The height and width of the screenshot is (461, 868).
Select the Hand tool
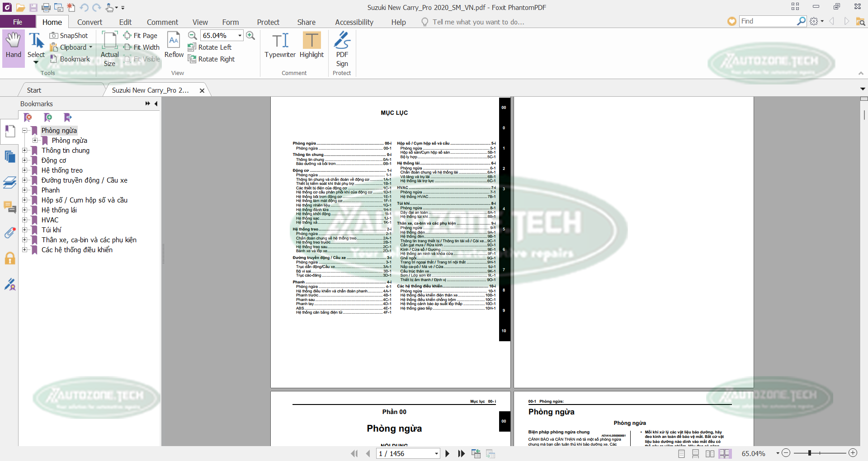(x=13, y=47)
